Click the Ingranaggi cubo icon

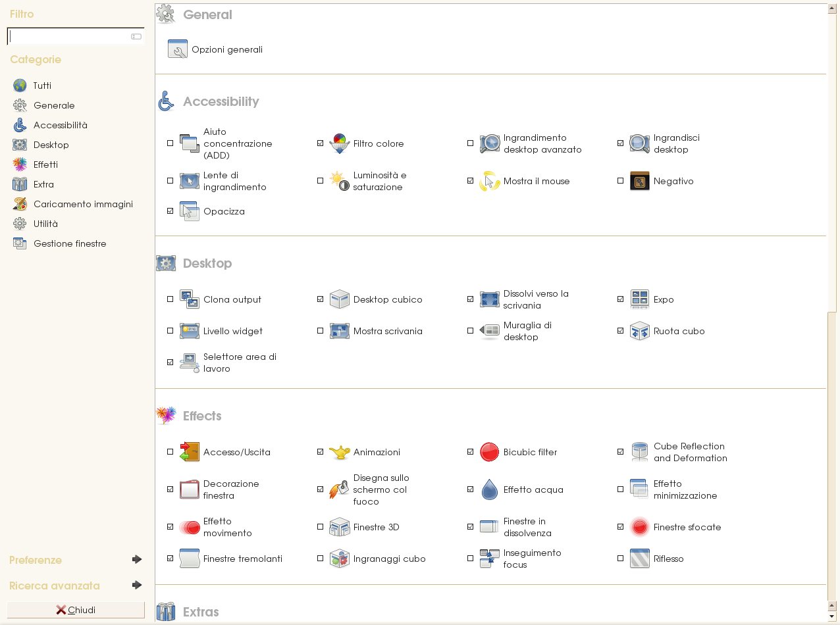tap(340, 559)
